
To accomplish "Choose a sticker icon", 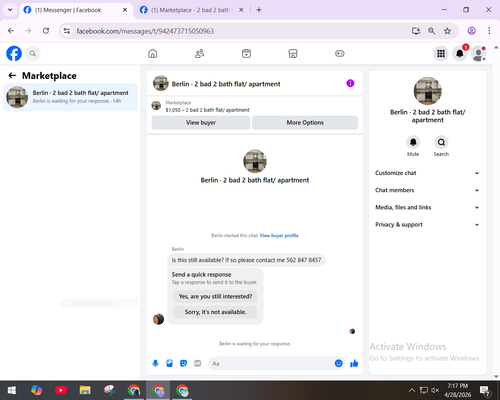I will pyautogui.click(x=183, y=363).
